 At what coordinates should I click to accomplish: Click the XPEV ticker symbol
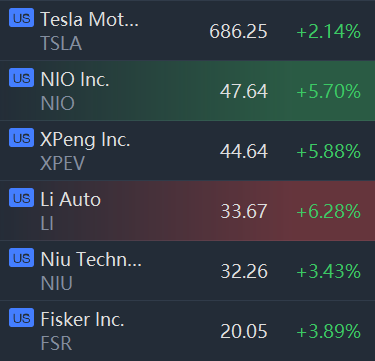click(63, 164)
